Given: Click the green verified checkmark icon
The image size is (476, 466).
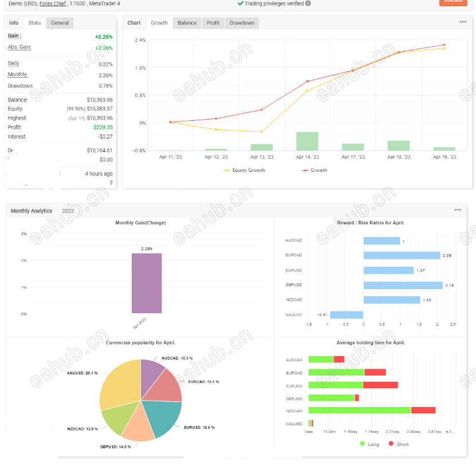Looking at the screenshot, I should [241, 3].
